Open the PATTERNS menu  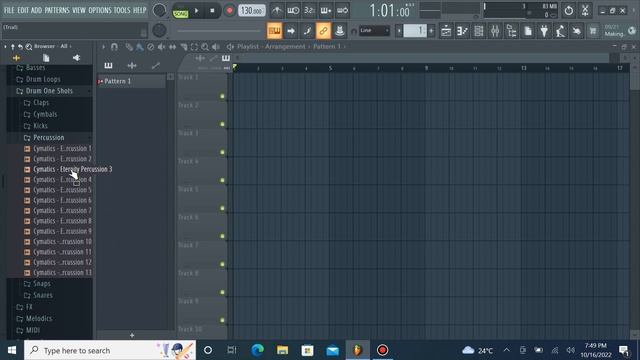point(57,10)
